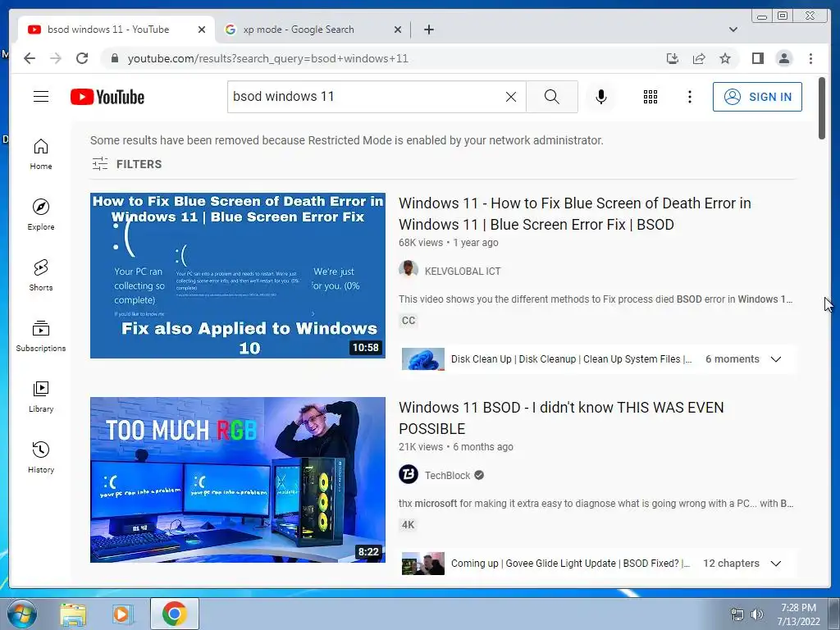
Task: Expand the 6 moments chevron
Action: (776, 359)
